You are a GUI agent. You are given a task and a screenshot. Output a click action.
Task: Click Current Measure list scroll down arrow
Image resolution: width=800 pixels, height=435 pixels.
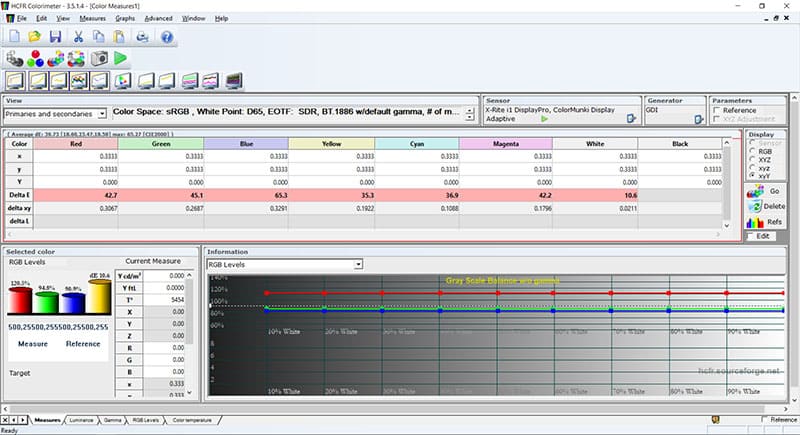(189, 392)
